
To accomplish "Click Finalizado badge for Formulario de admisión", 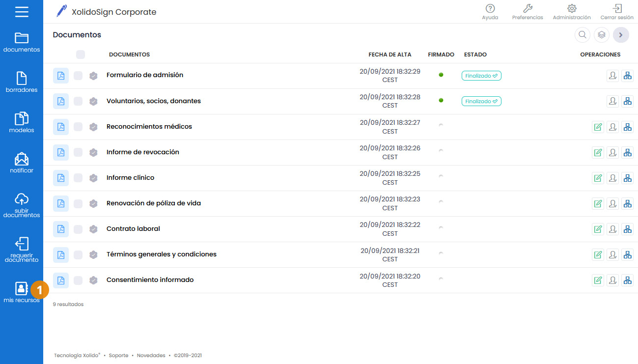I will coord(481,76).
